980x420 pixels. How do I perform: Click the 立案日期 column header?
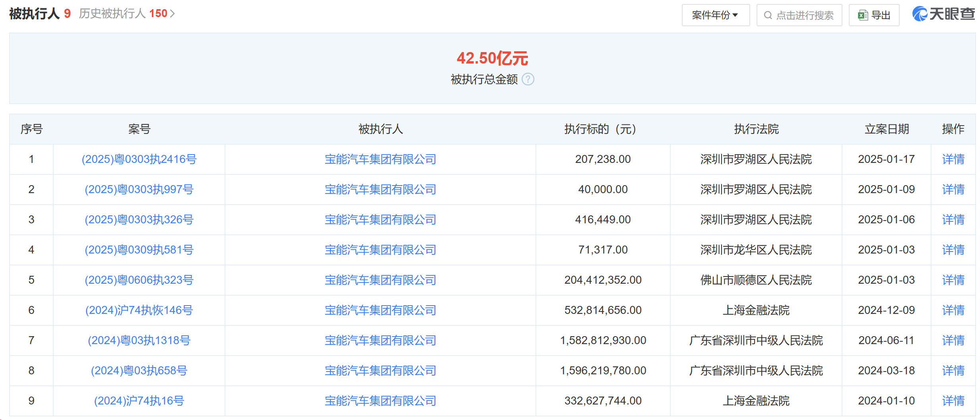tap(887, 129)
